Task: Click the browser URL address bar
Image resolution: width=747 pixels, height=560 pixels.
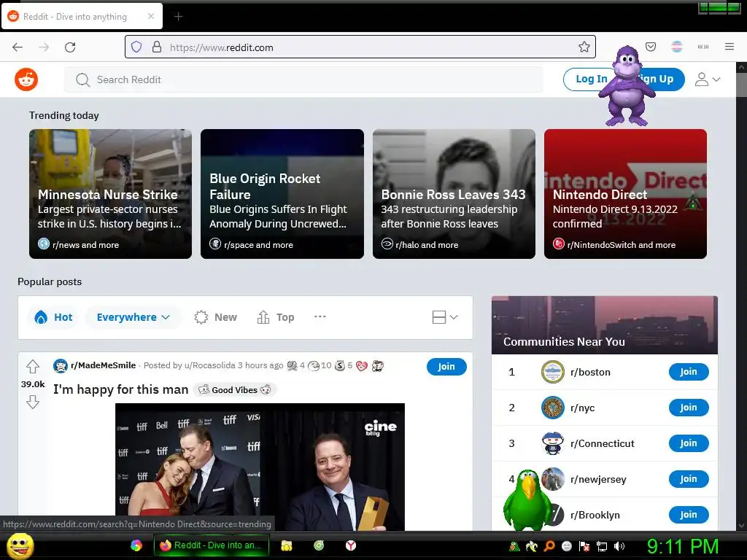Action: click(x=360, y=47)
